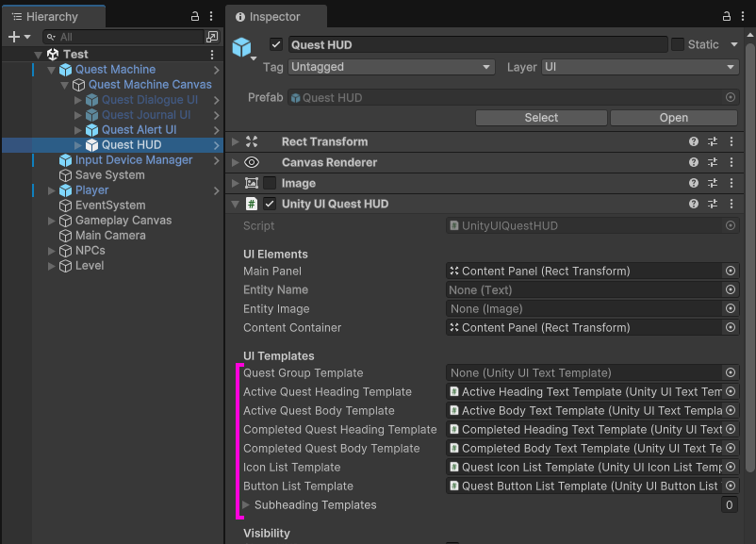The image size is (756, 544).
Task: Enable the Static checkbox
Action: pos(678,45)
